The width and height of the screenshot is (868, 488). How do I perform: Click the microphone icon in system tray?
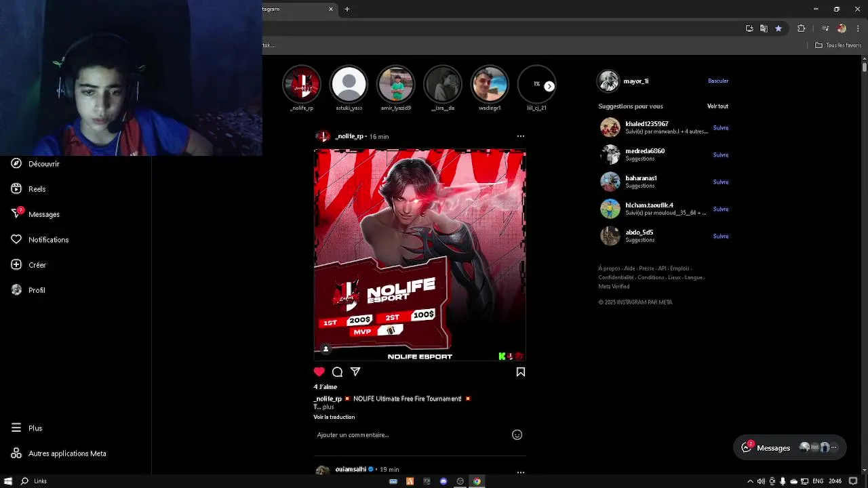783,481
